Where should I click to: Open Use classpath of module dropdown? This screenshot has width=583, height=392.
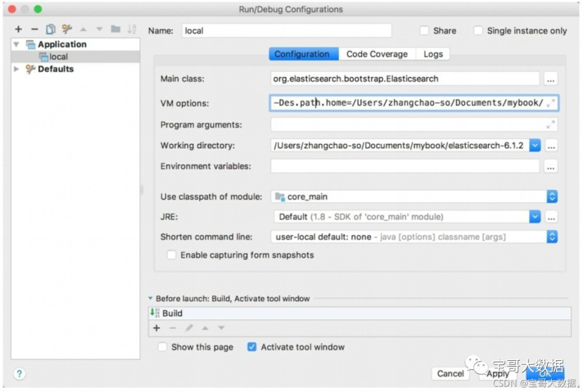coord(552,197)
